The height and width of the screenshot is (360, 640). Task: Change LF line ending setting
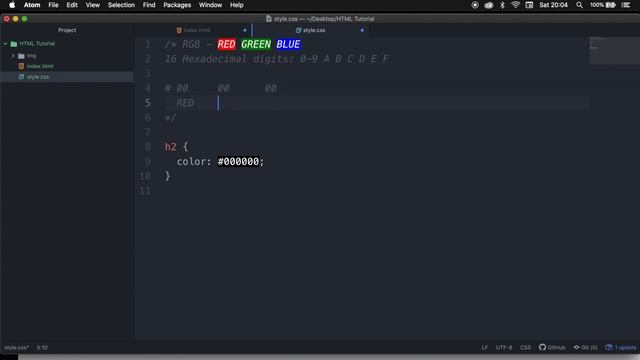pyautogui.click(x=484, y=348)
